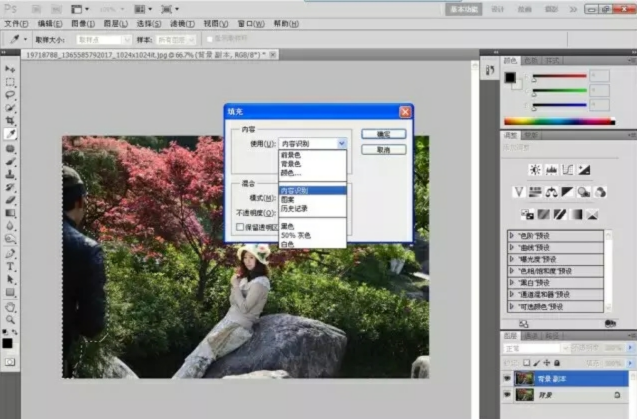The height and width of the screenshot is (419, 637).
Task: Select the Lasso tool
Action: pos(10,95)
